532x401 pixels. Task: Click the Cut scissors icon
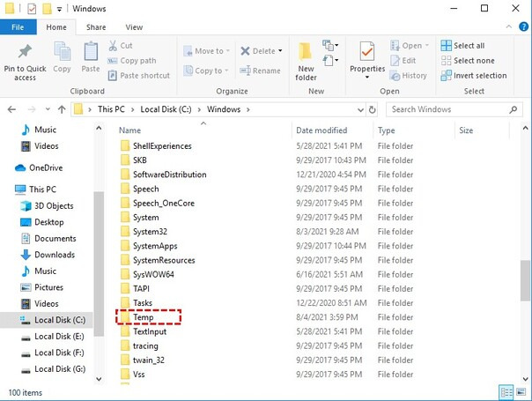[113, 46]
